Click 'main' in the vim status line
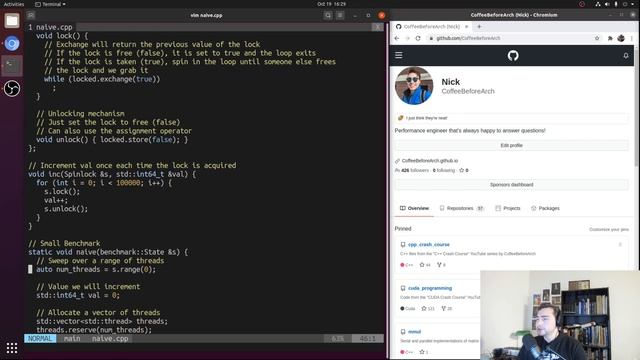The height and width of the screenshot is (360, 640). tap(72, 338)
